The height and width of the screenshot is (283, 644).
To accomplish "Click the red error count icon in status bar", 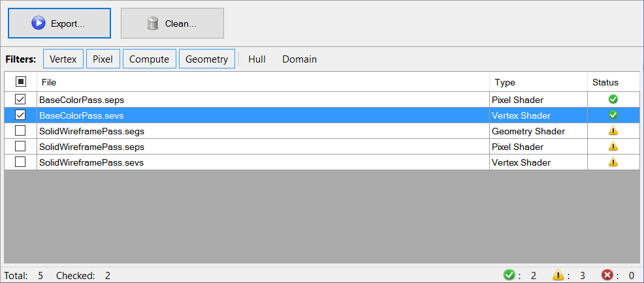I will (x=607, y=275).
